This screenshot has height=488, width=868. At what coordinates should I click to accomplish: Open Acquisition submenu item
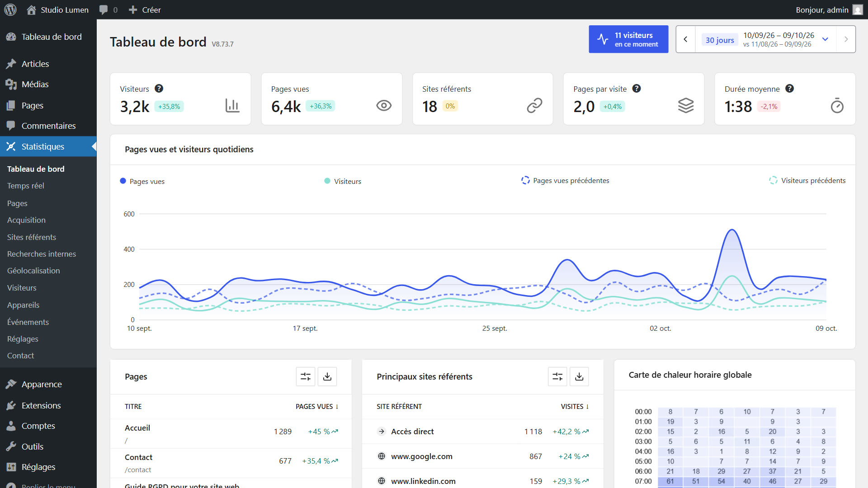click(x=26, y=220)
